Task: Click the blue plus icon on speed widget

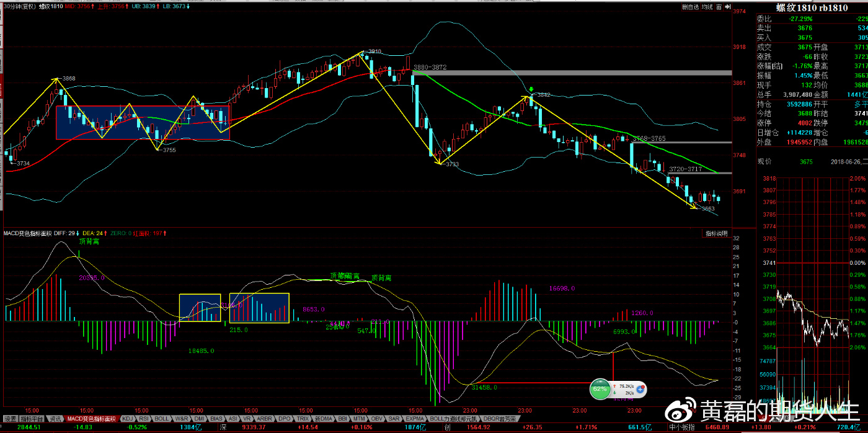Action: point(640,389)
